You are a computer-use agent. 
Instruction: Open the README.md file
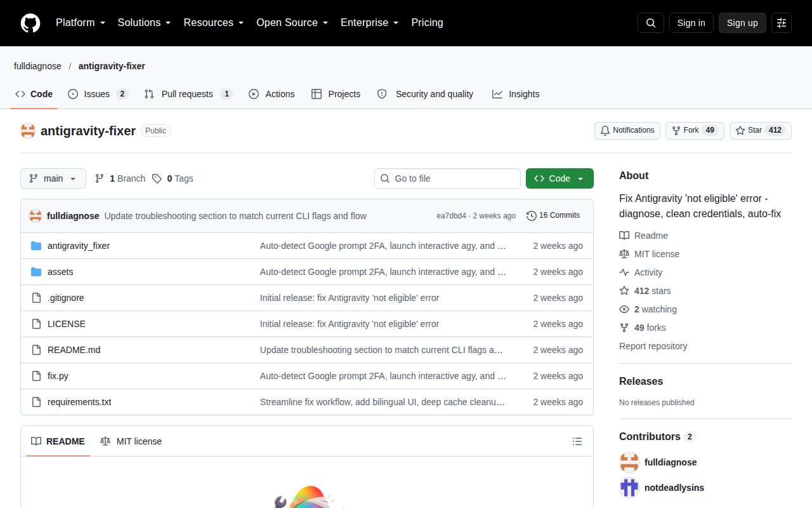[74, 350]
